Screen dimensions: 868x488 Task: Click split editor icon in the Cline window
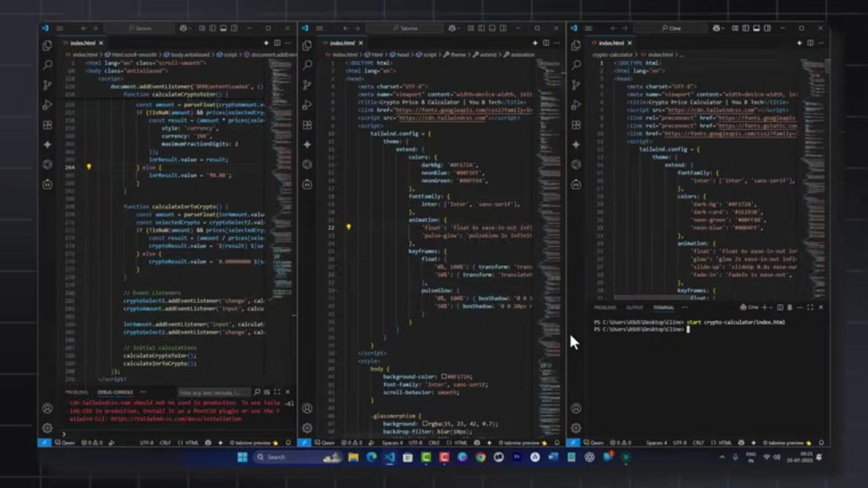[809, 43]
